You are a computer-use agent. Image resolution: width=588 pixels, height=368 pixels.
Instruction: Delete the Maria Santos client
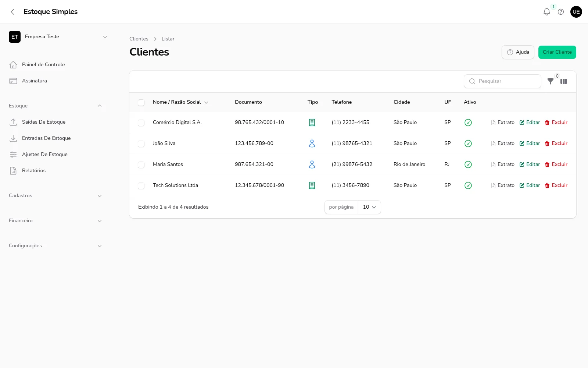coord(556,164)
